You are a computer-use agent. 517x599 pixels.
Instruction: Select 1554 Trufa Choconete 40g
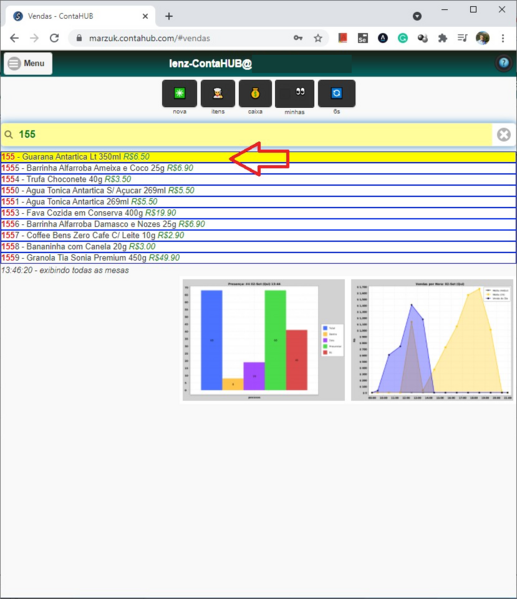point(258,179)
